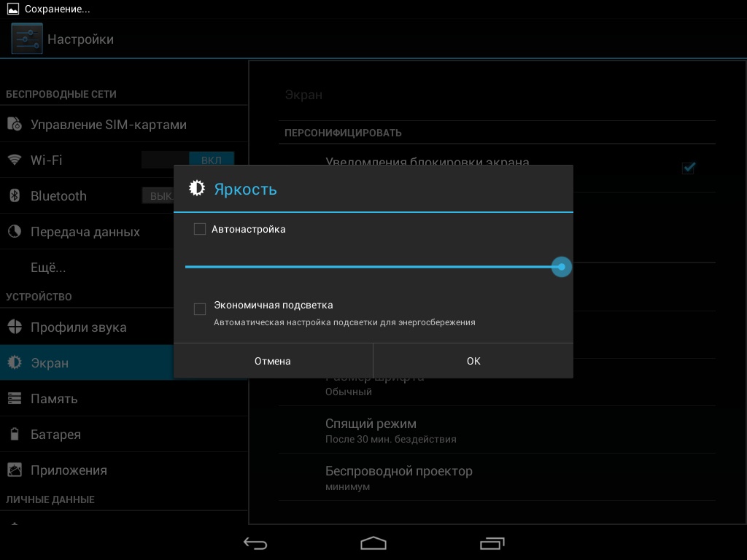Screen dimensions: 747x560
Task: Toggle the Wi-Fi ВКЛ switch
Action: (x=188, y=160)
